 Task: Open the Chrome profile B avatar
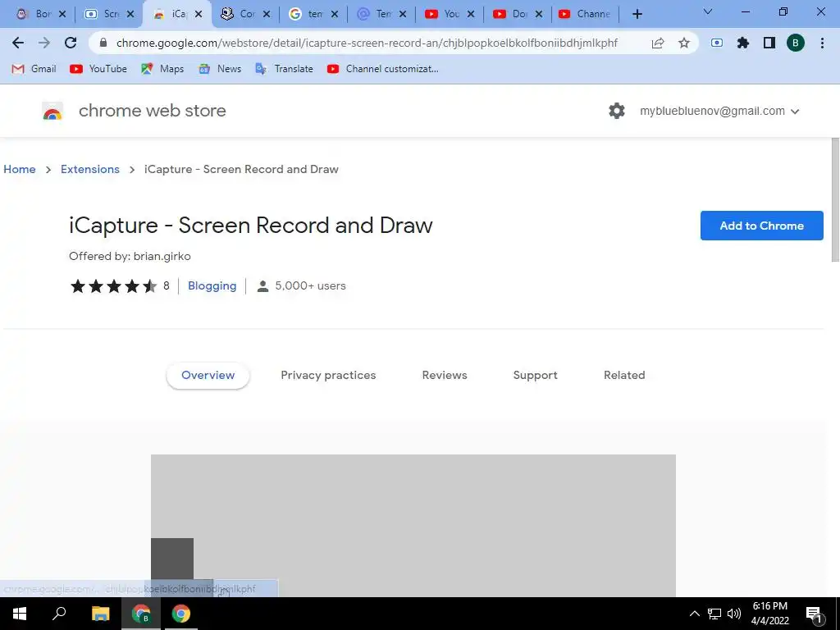[796, 43]
